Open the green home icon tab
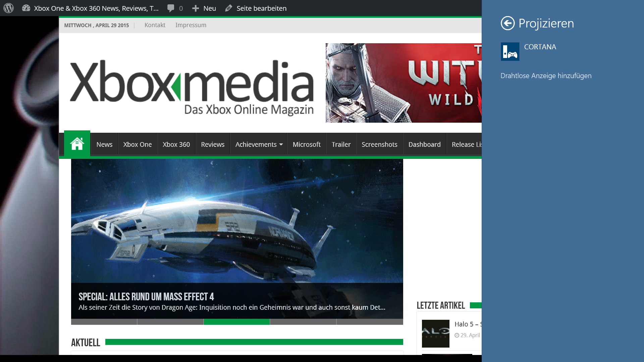This screenshot has width=644, height=362. [77, 143]
